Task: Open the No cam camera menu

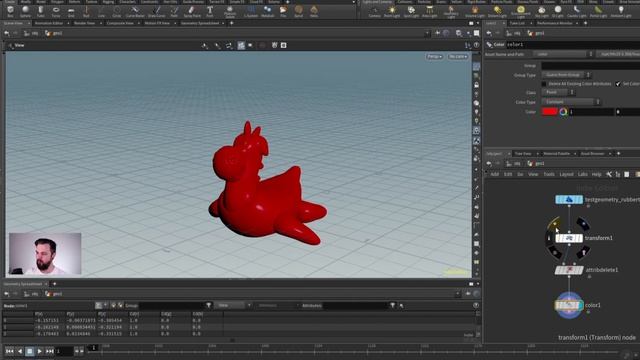Action: click(x=458, y=56)
